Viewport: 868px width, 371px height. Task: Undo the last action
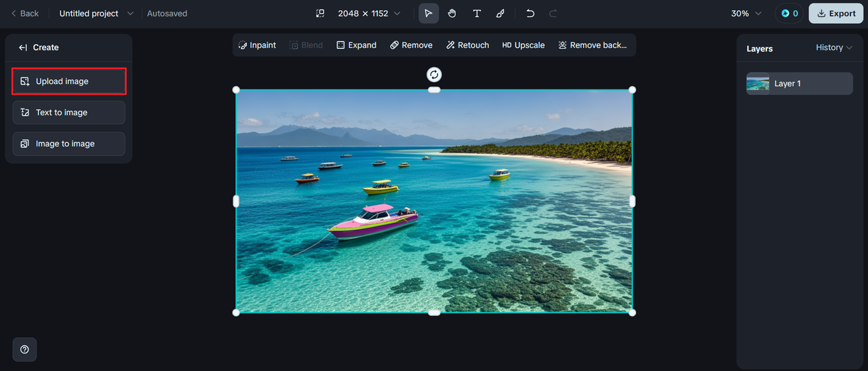coord(530,14)
